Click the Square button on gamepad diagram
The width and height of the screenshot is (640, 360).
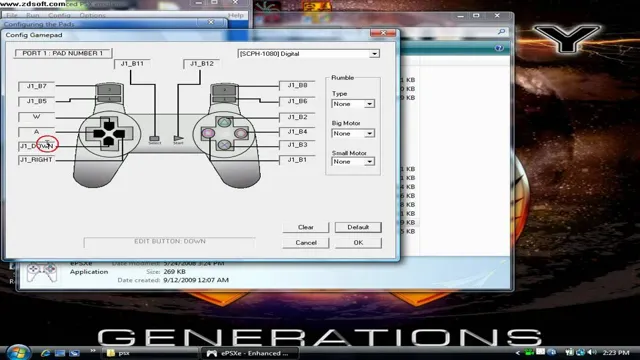208,133
